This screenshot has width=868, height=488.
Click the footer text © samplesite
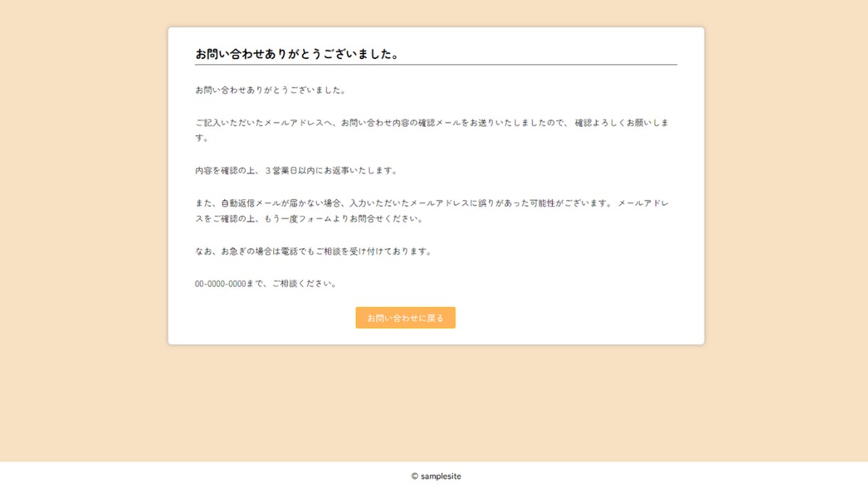pyautogui.click(x=436, y=477)
